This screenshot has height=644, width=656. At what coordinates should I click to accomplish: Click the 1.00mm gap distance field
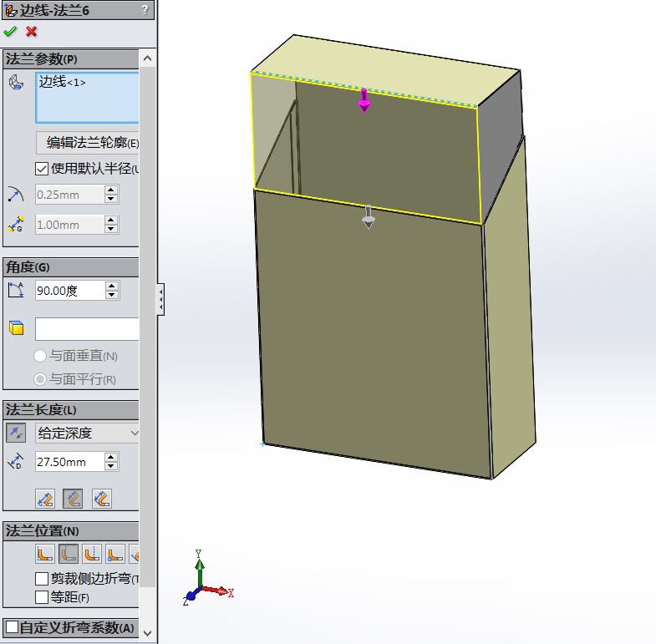[x=70, y=225]
